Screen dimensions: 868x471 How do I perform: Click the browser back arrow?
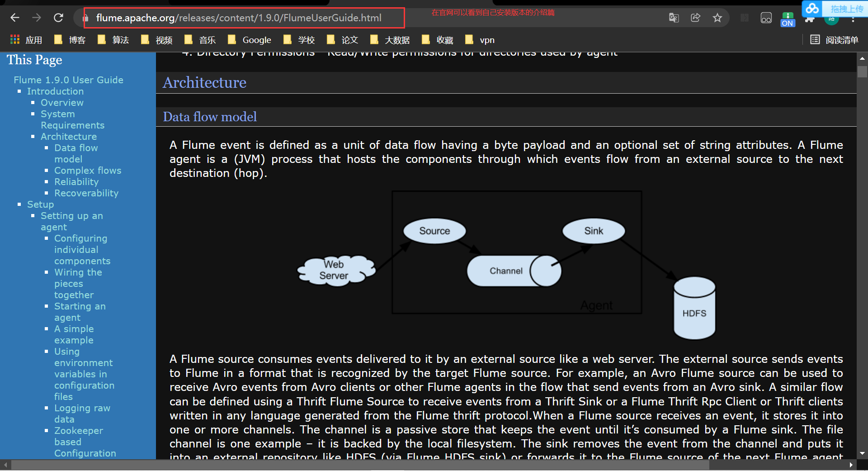(x=15, y=18)
